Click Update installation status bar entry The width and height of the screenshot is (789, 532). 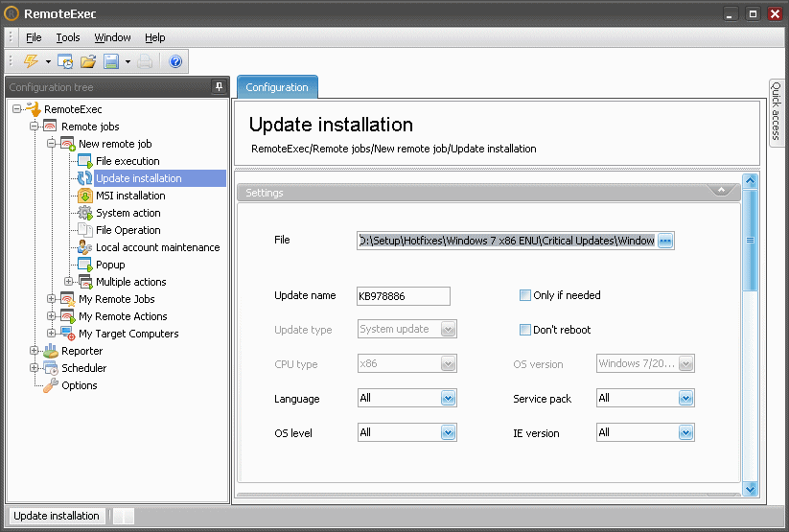pos(57,516)
